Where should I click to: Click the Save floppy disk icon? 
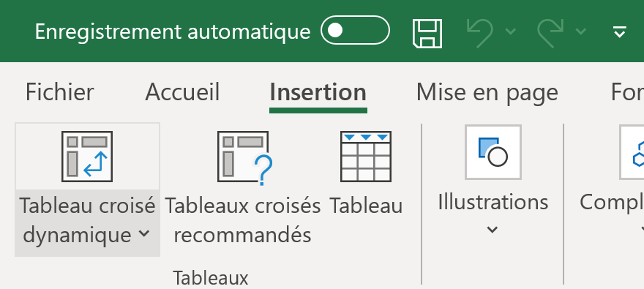427,33
